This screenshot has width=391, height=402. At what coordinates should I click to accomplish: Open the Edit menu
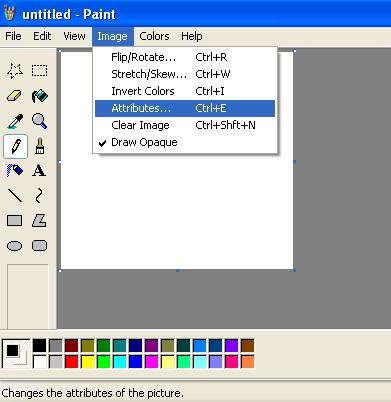point(42,36)
